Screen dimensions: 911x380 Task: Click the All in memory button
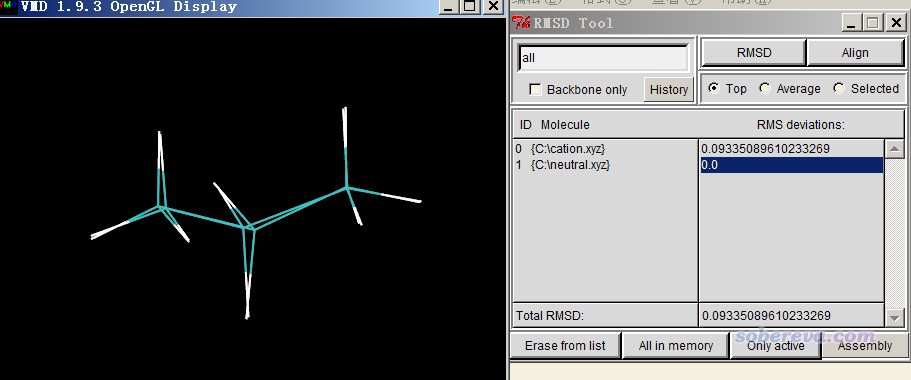pos(675,346)
